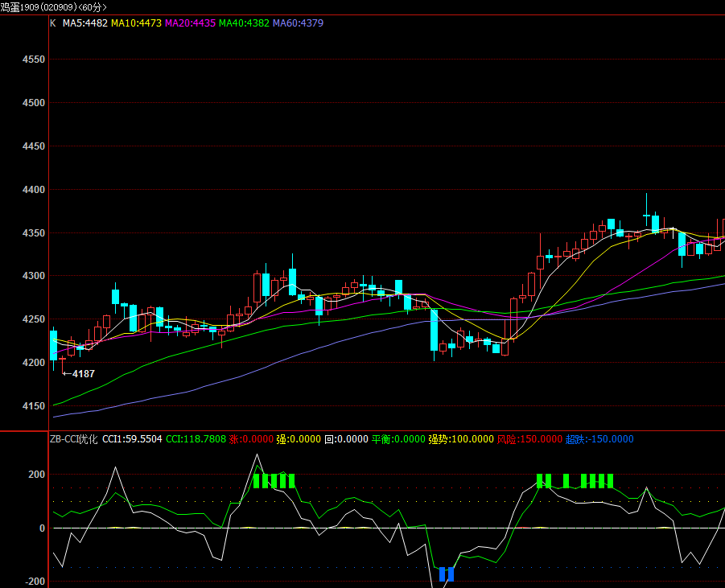Image resolution: width=725 pixels, height=588 pixels.
Task: Click the 4250 price axis label
Action: pyautogui.click(x=34, y=319)
